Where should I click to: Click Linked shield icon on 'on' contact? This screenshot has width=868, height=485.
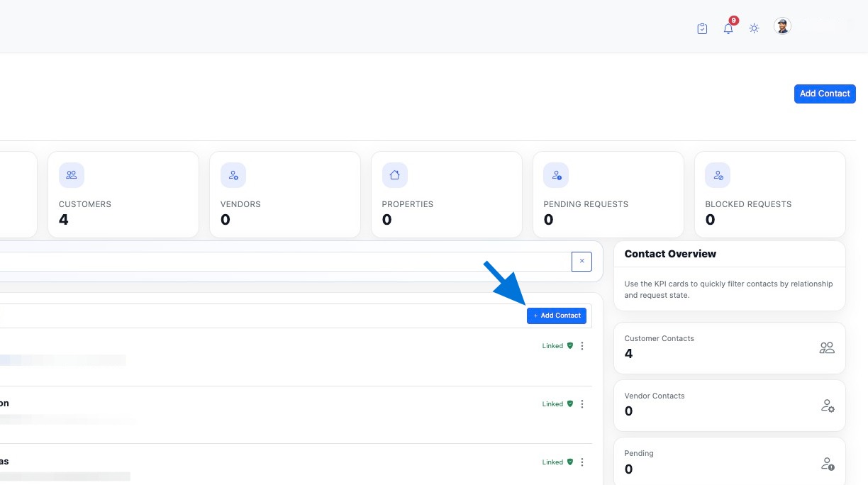tap(570, 404)
